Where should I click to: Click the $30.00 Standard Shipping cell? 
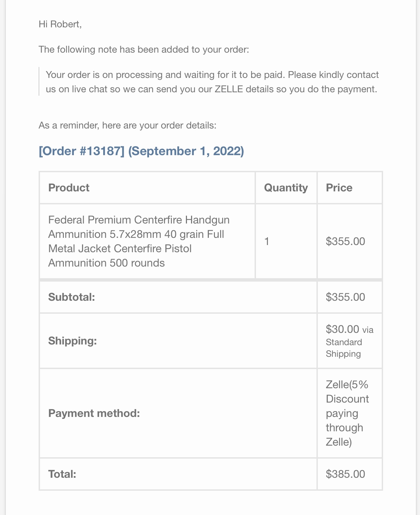349,341
